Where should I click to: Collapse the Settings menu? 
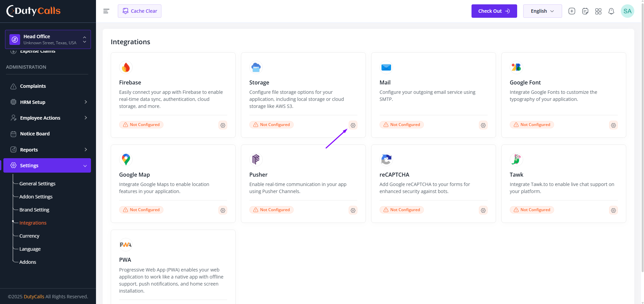click(x=47, y=166)
